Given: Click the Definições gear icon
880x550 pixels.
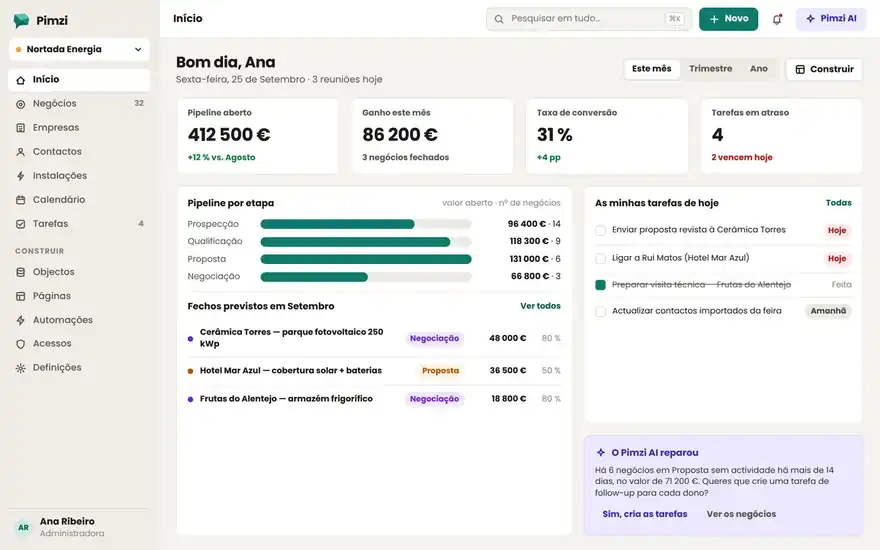Looking at the screenshot, I should (21, 368).
